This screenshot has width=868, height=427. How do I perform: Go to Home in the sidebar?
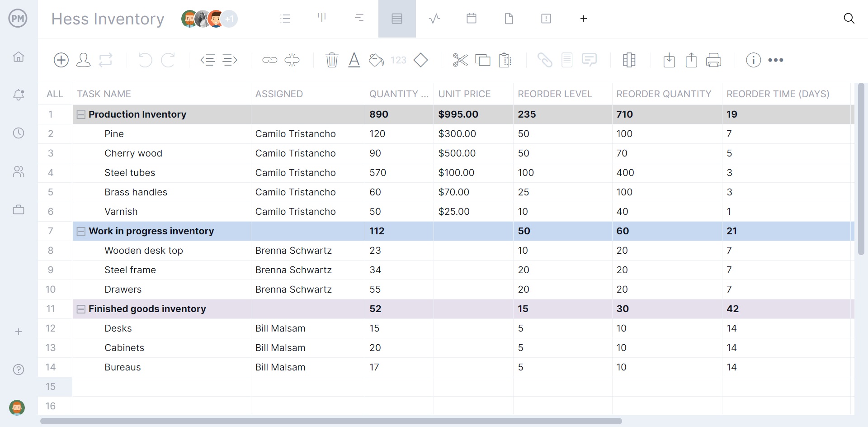[19, 57]
